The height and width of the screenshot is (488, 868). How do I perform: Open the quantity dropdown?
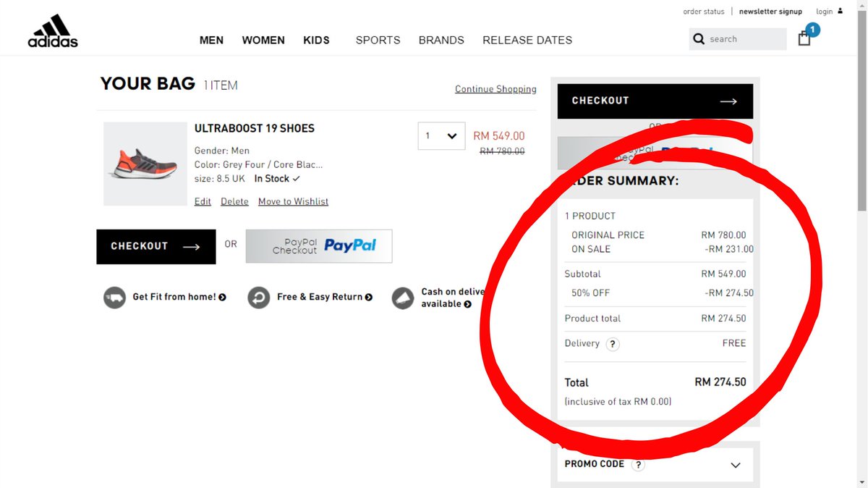click(x=441, y=136)
